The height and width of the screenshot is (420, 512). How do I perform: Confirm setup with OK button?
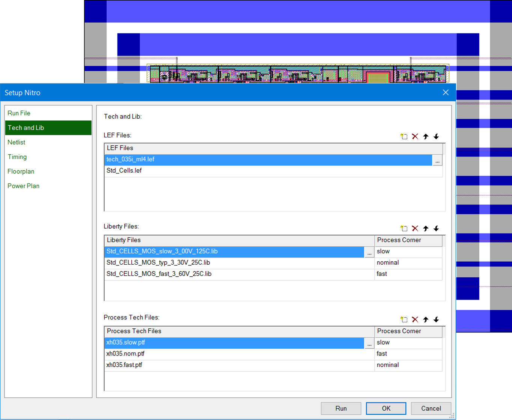tap(386, 408)
